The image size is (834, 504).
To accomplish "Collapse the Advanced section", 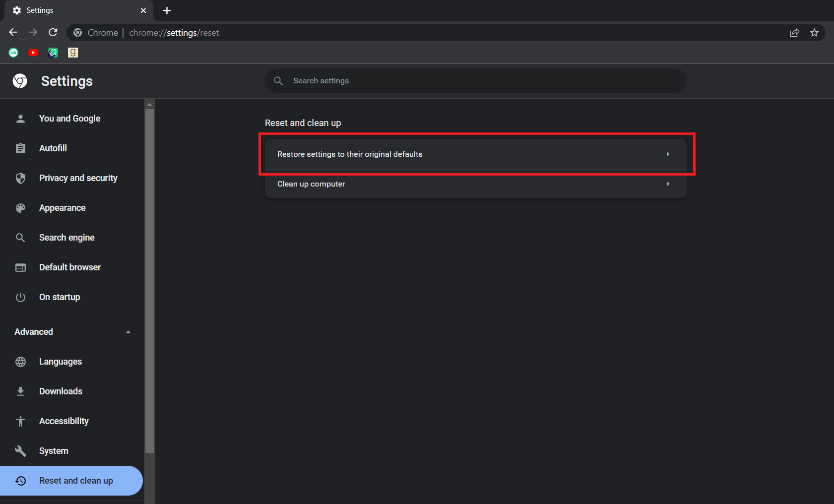I will pos(128,332).
